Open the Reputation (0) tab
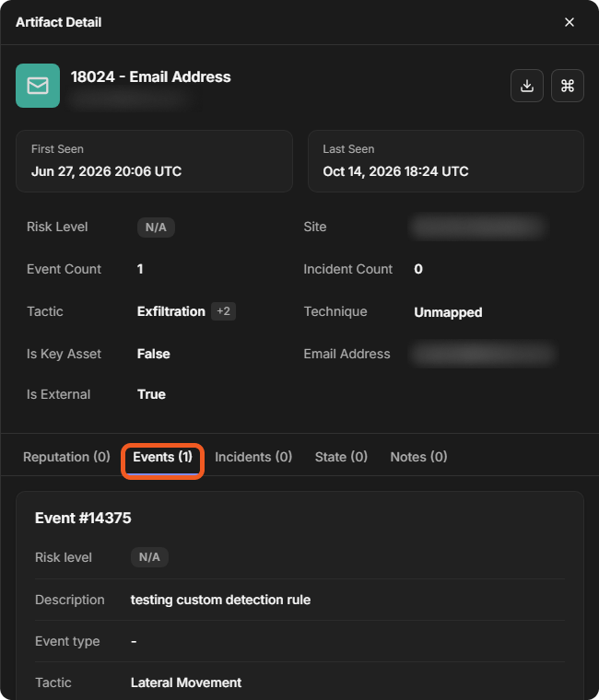This screenshot has height=700, width=599. [x=66, y=457]
